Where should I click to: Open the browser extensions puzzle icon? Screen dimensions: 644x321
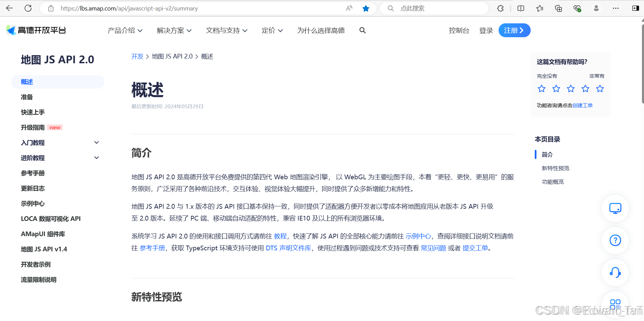click(x=501, y=8)
